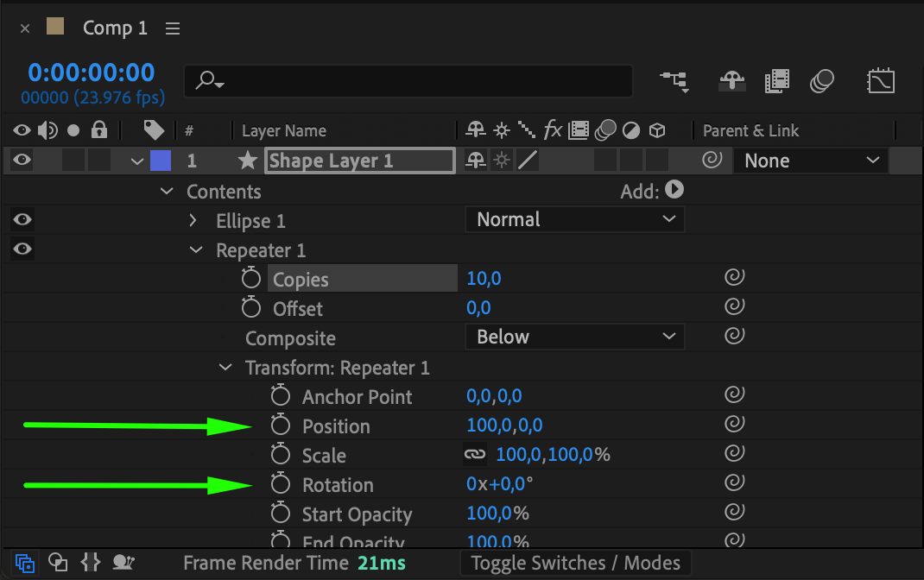
Task: Hide the Ellipse 1 shape
Action: click(22, 220)
